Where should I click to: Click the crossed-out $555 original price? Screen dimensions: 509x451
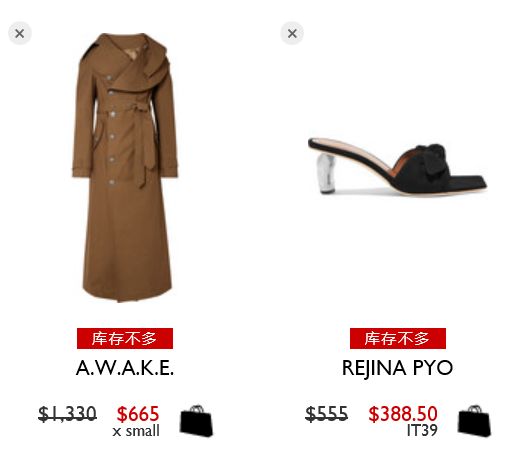(327, 414)
